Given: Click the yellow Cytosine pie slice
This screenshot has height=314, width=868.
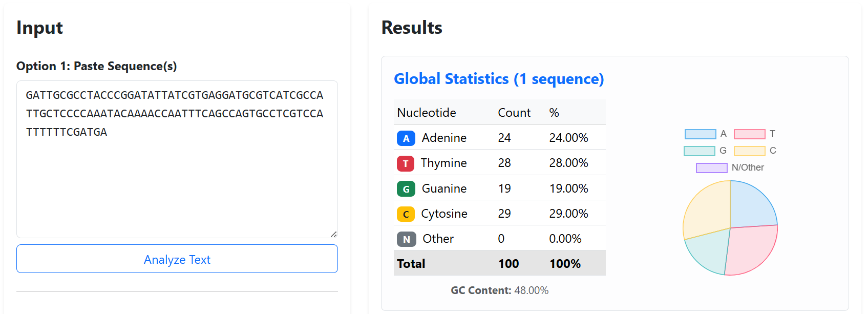Looking at the screenshot, I should [x=709, y=209].
